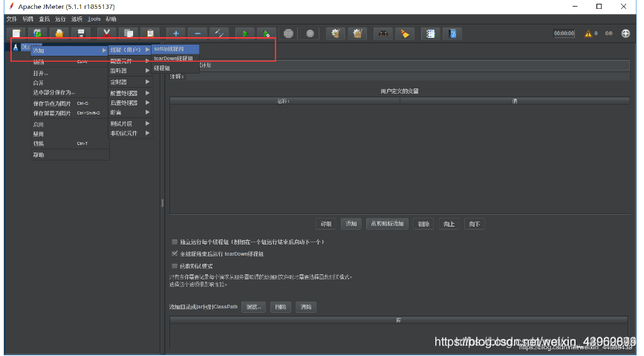The height and width of the screenshot is (356, 644).
Task: Expand the 线程（用户） submenu
Action: tap(130, 50)
